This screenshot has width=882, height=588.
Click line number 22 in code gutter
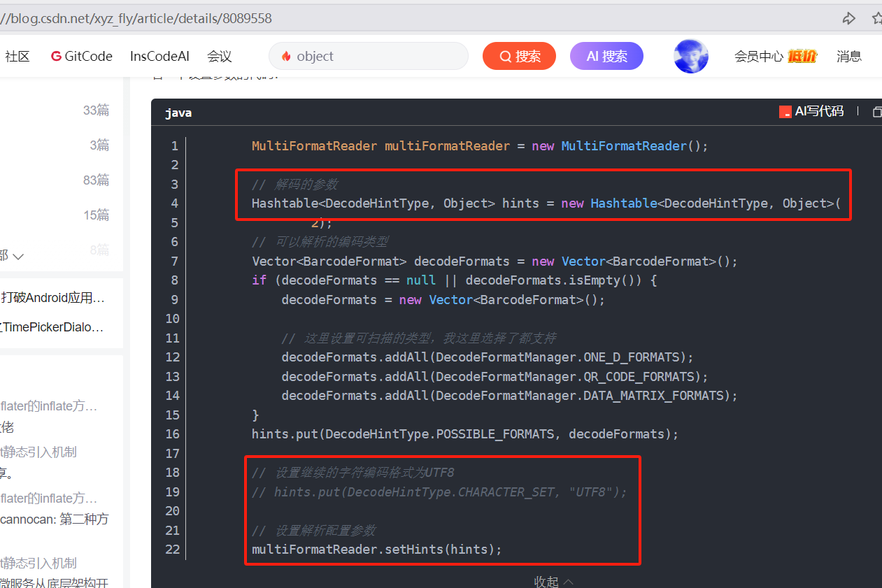coord(172,550)
